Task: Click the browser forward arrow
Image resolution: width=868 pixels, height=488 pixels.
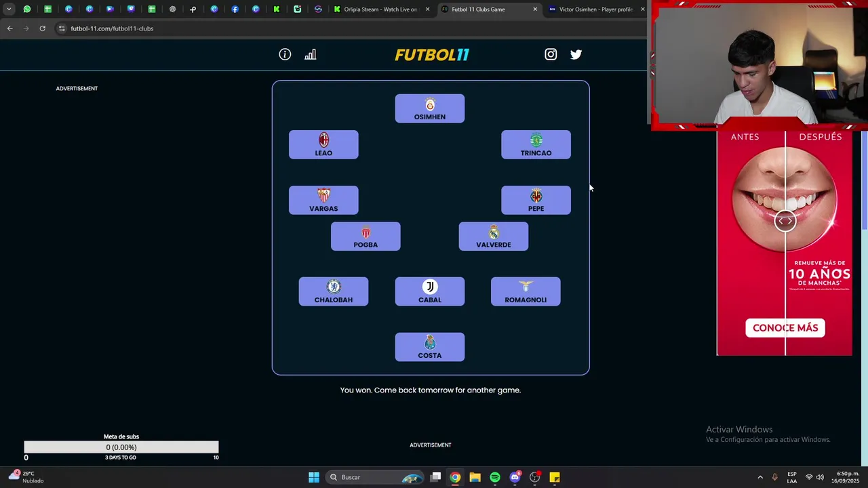Action: pyautogui.click(x=26, y=28)
